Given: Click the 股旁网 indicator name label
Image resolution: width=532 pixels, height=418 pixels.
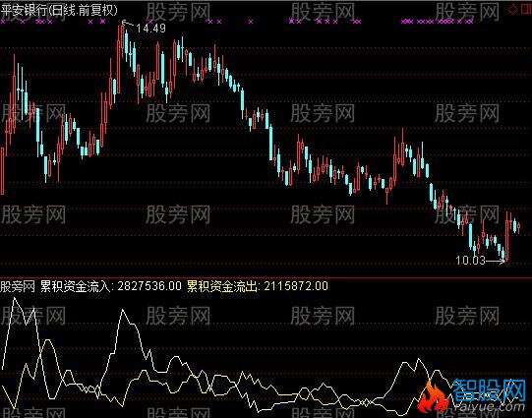Looking at the screenshot, I should [x=18, y=286].
